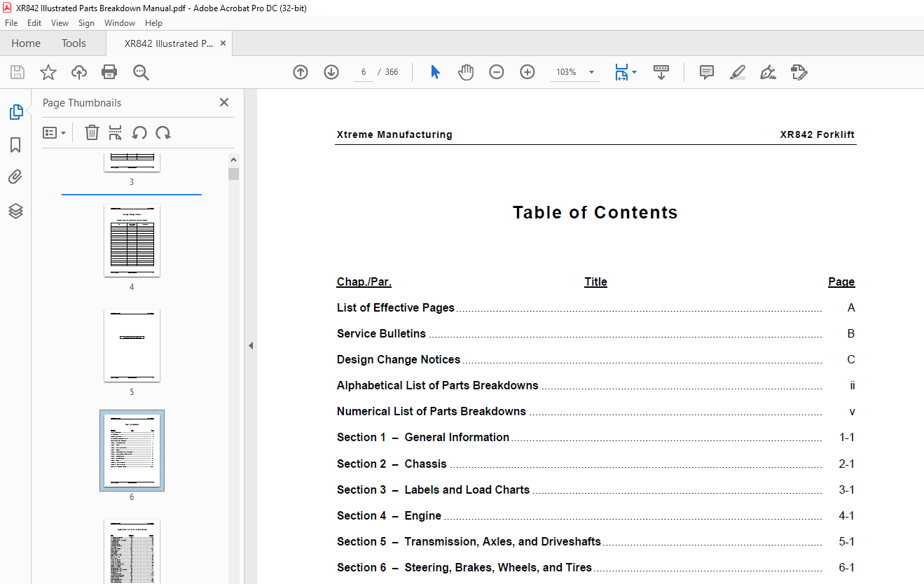Click the stamp tool icon
The image size is (924, 584).
click(x=799, y=72)
